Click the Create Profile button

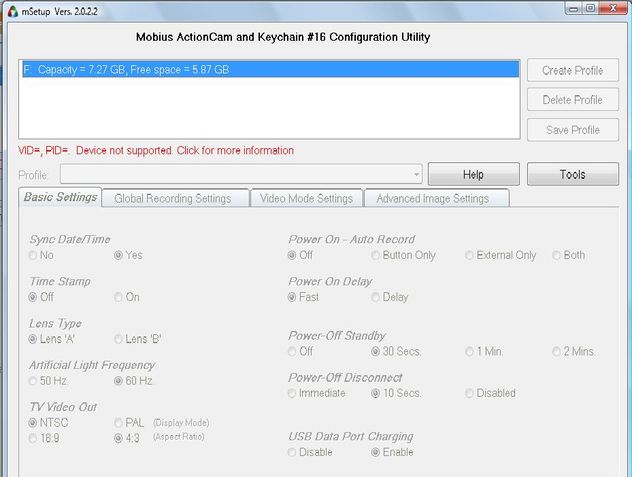(x=572, y=70)
